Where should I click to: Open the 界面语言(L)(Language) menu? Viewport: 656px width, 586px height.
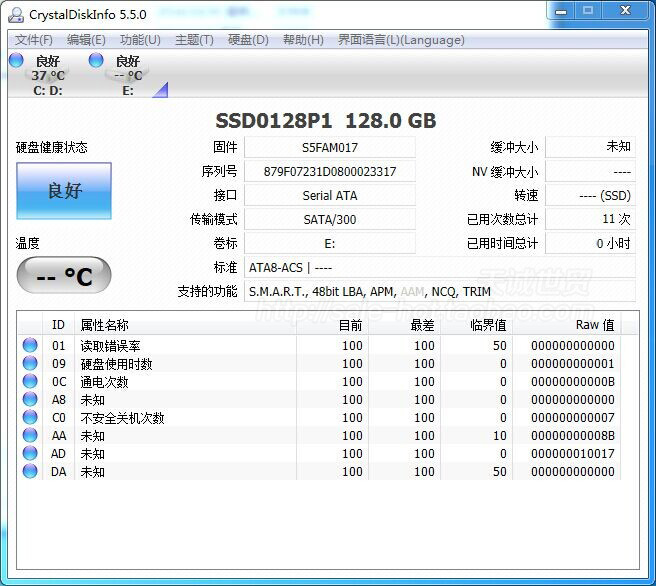(x=401, y=40)
